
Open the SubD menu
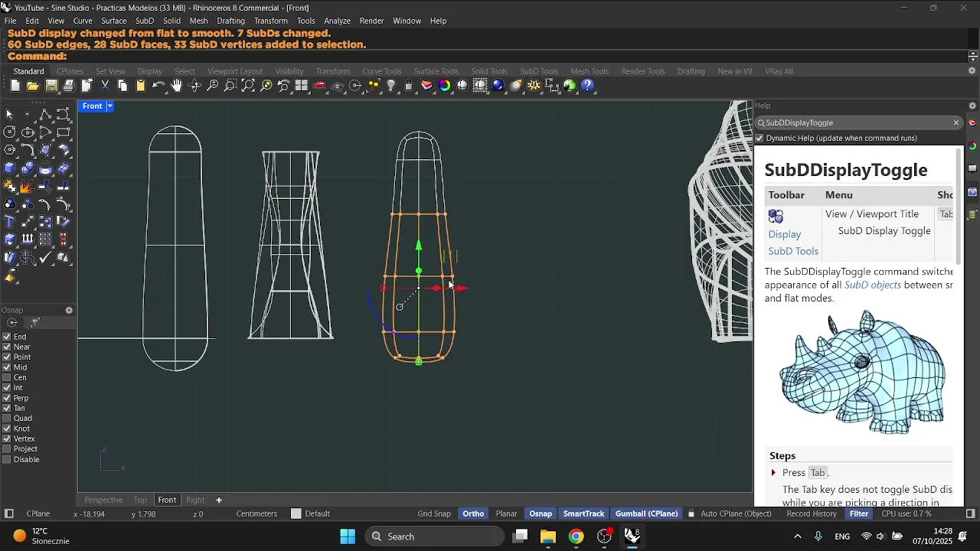(145, 21)
